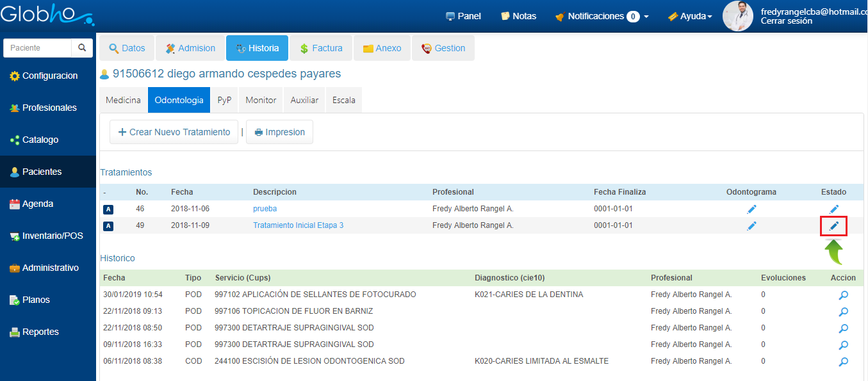Click Estado pencil icon for treatment 49
Image resolution: width=868 pixels, height=381 pixels.
[x=833, y=226]
